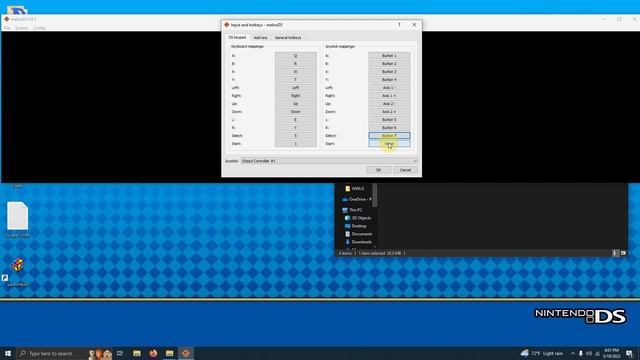This screenshot has width=640, height=360.
Task: Show hidden system tray icons
Action: coord(573,353)
